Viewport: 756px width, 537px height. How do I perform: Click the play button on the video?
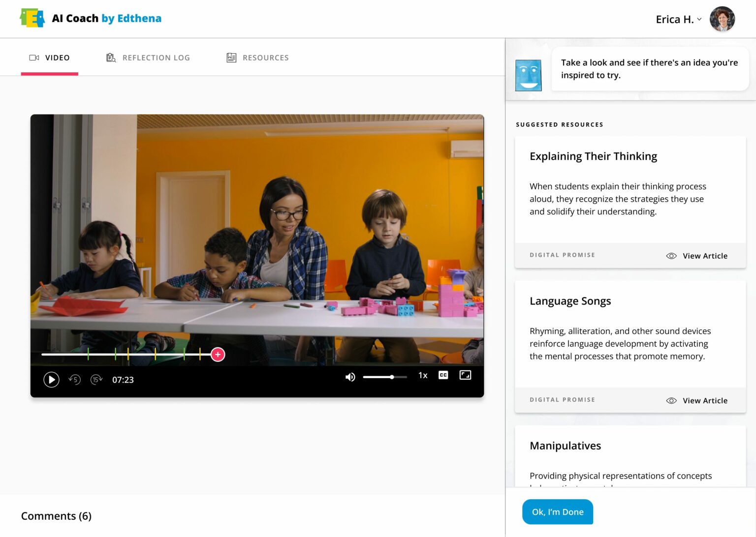click(x=51, y=380)
